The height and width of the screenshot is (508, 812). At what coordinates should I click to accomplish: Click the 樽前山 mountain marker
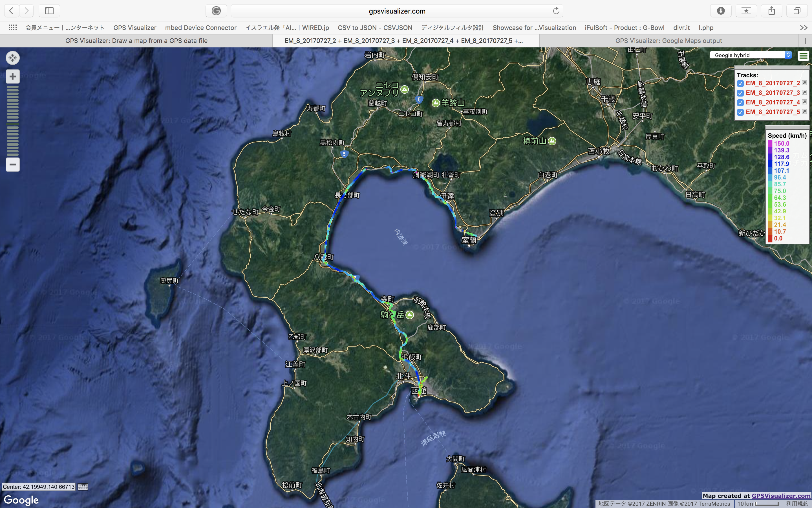[552, 141]
